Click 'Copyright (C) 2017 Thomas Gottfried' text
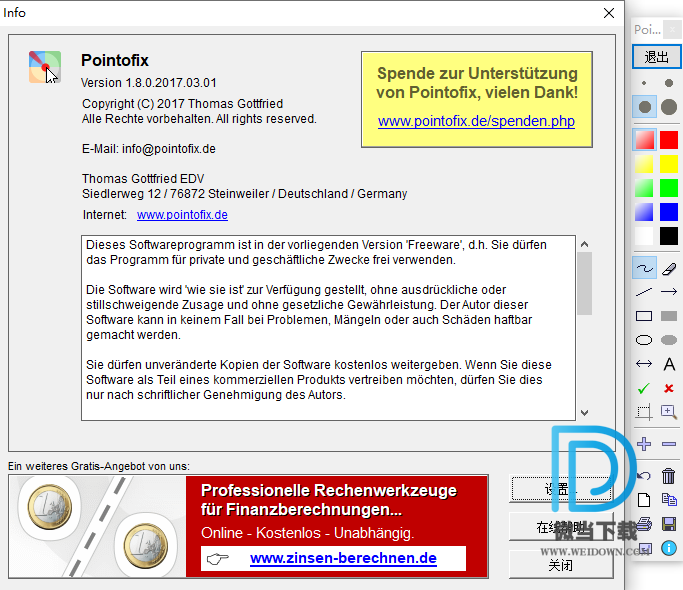The width and height of the screenshot is (683, 590). click(x=183, y=104)
